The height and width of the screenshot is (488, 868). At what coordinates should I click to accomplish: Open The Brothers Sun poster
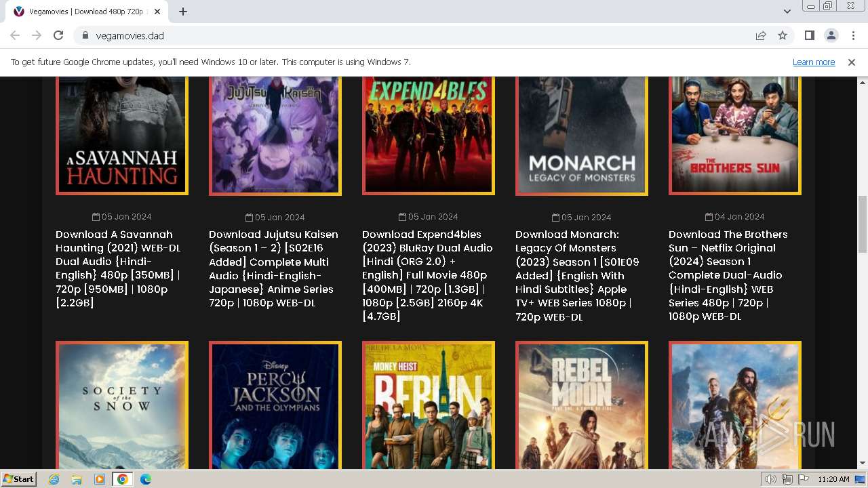pos(735,136)
